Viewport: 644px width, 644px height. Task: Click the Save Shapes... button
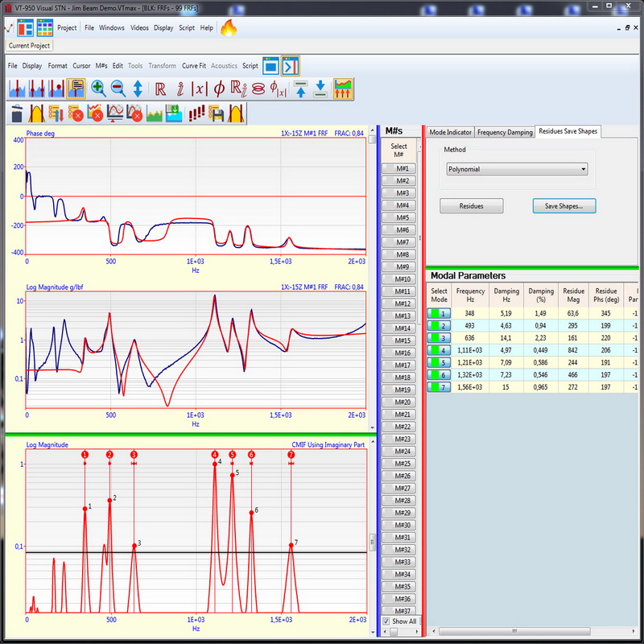tap(563, 206)
